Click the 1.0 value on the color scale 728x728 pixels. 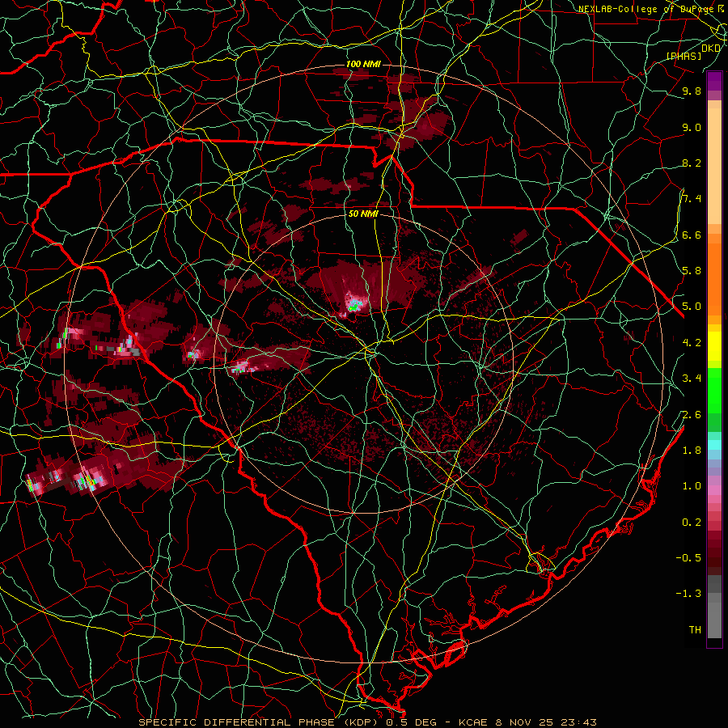(692, 487)
